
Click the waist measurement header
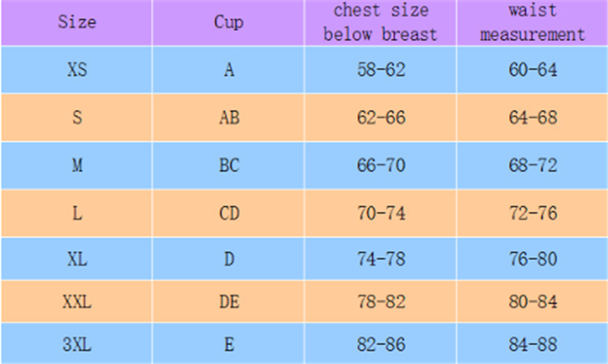click(533, 23)
